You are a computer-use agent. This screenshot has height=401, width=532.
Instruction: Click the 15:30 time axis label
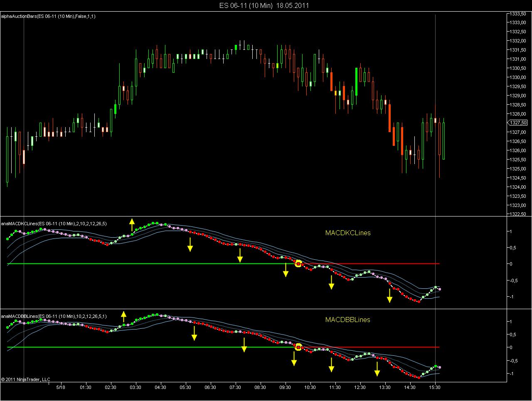tap(435, 387)
